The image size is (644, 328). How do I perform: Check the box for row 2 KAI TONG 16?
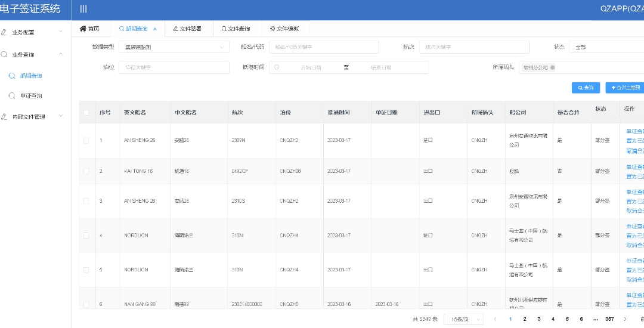click(86, 171)
